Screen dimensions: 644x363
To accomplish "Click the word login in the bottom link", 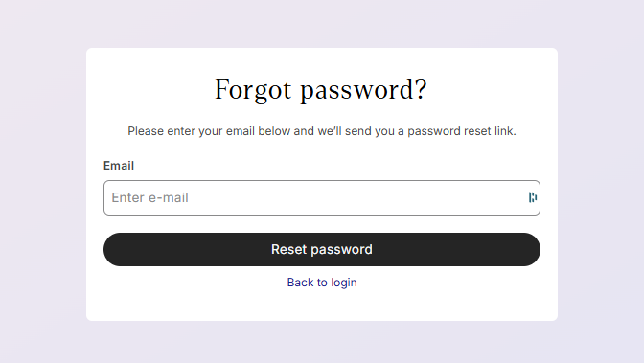I will point(344,283).
